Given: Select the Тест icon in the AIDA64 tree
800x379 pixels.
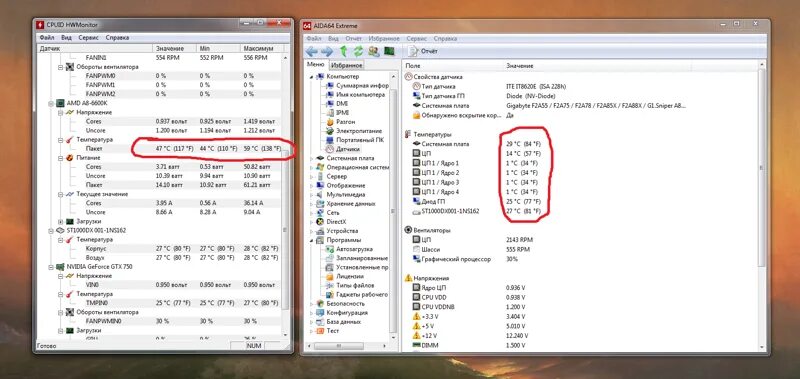Looking at the screenshot, I should click(320, 331).
